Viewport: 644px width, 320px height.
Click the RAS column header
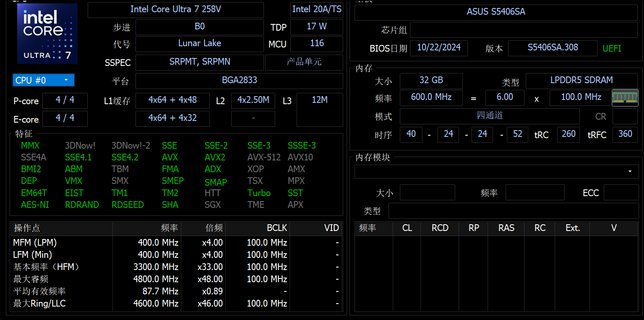(x=506, y=228)
